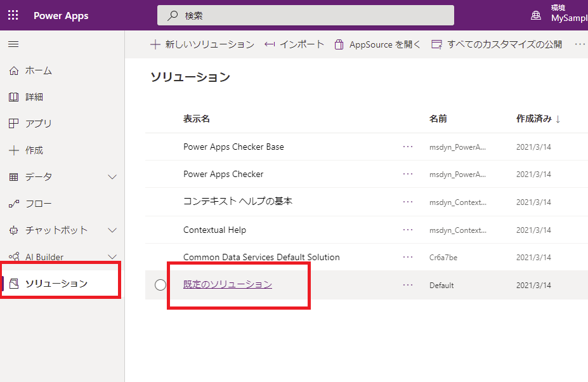Open the 既定のソリューション link
The width and height of the screenshot is (588, 382).
click(x=228, y=284)
